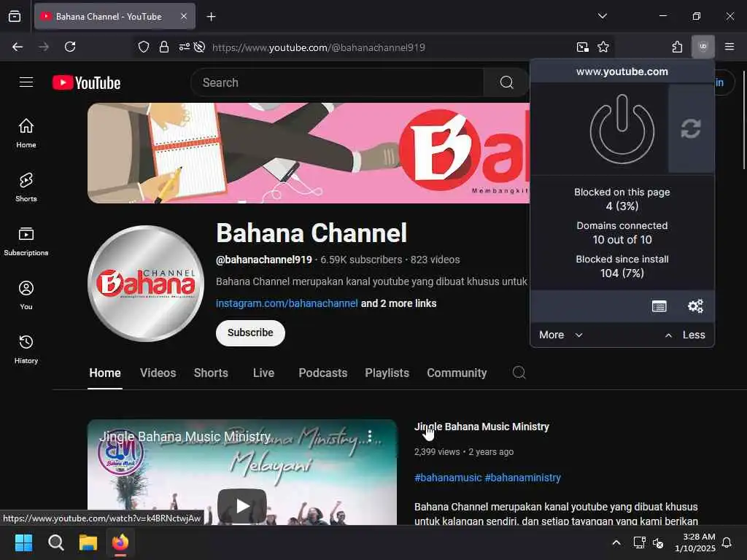Open History in the YouTube sidebar

pos(26,349)
